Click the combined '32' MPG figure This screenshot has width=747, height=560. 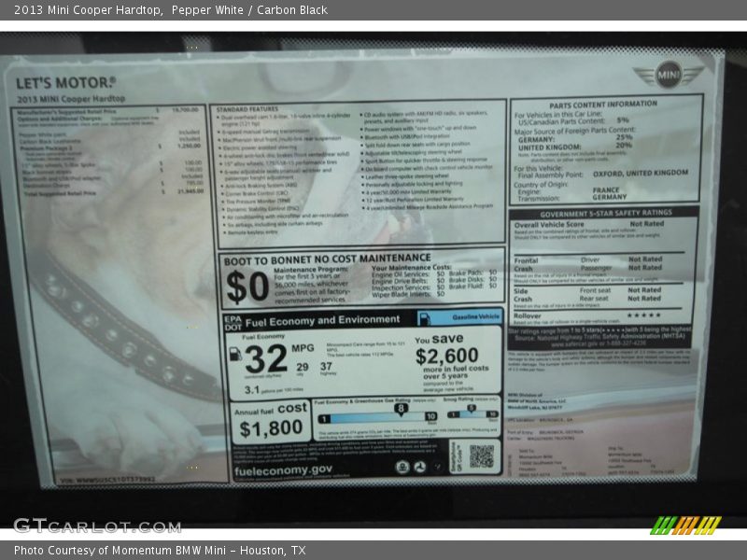[266, 358]
